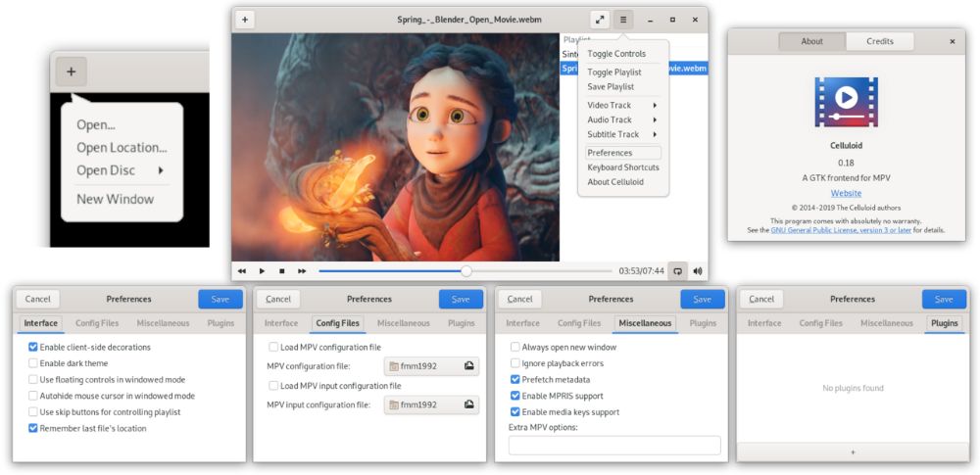This screenshot has height=475, width=980.
Task: Expand the Subtitle Track submenu
Action: pyautogui.click(x=623, y=134)
